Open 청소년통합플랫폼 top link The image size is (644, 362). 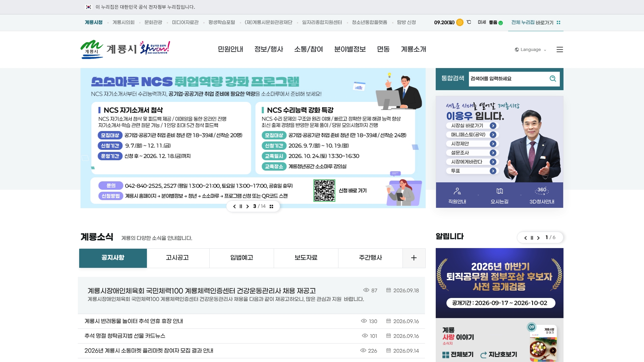click(369, 22)
